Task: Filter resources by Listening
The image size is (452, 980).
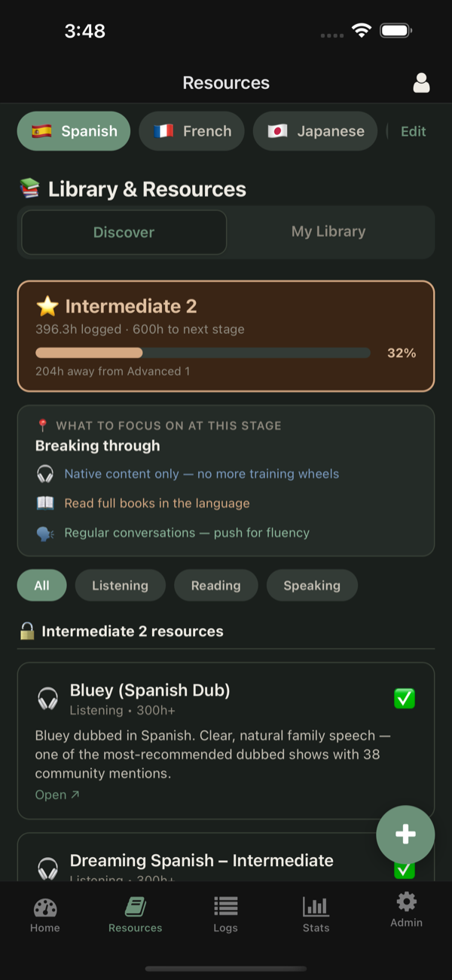Action: pyautogui.click(x=120, y=586)
